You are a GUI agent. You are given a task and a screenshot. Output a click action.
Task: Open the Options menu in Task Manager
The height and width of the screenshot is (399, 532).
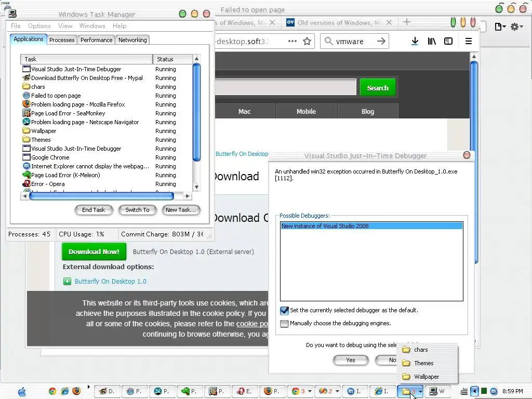click(x=39, y=26)
